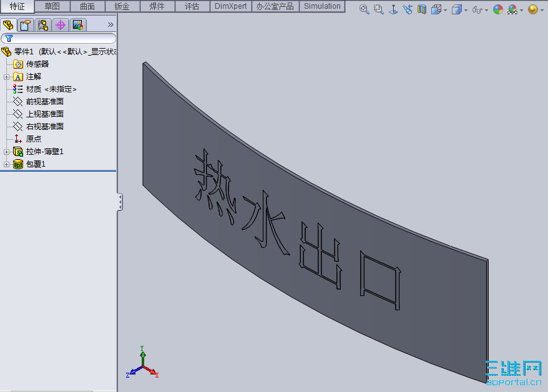Click the Apply Scene icon
Viewport: 548px width, 392px height.
[x=512, y=9]
